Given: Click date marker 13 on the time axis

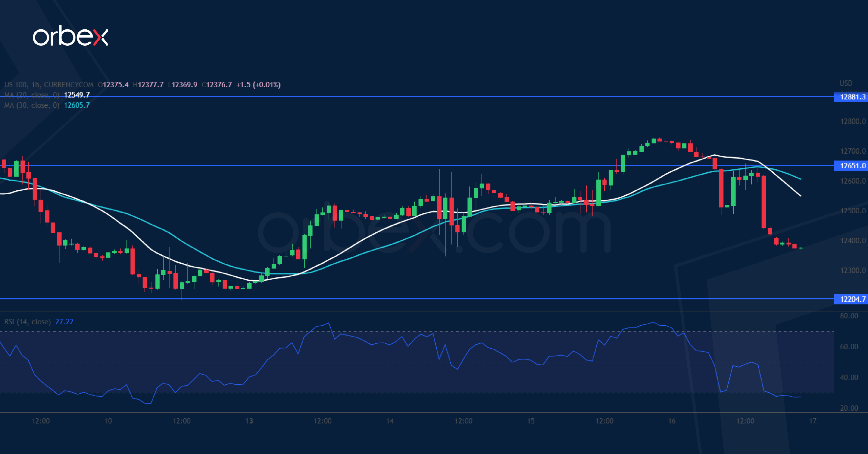Looking at the screenshot, I should (249, 421).
